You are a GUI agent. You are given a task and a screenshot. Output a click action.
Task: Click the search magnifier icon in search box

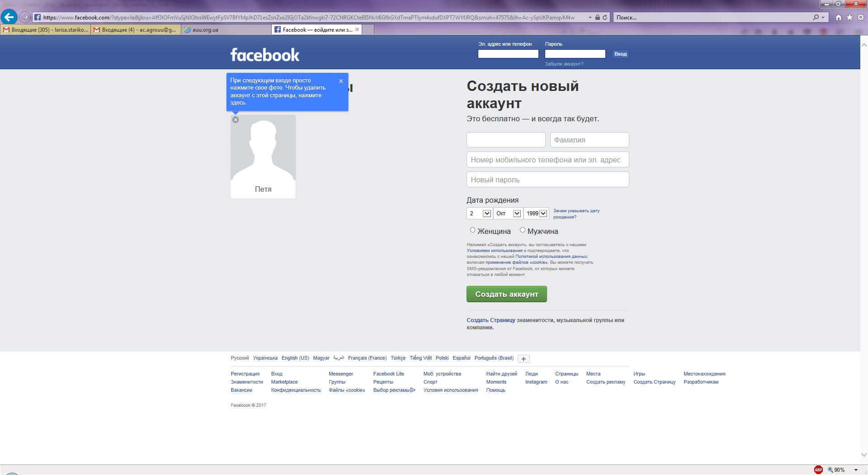pyautogui.click(x=816, y=17)
